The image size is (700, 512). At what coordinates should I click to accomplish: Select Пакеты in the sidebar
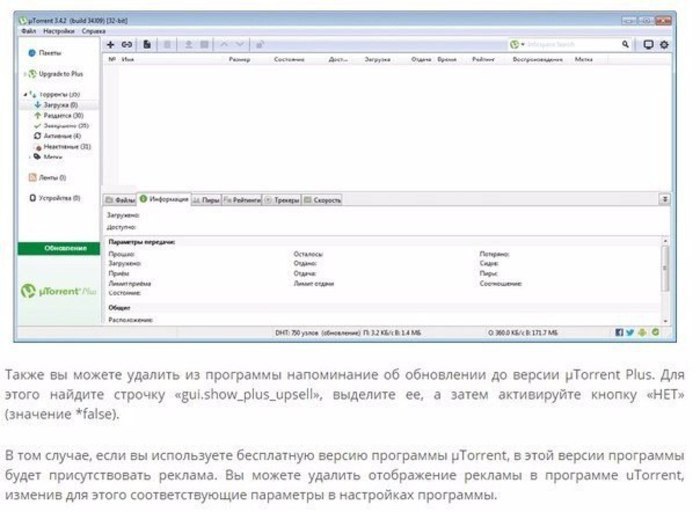pyautogui.click(x=45, y=53)
